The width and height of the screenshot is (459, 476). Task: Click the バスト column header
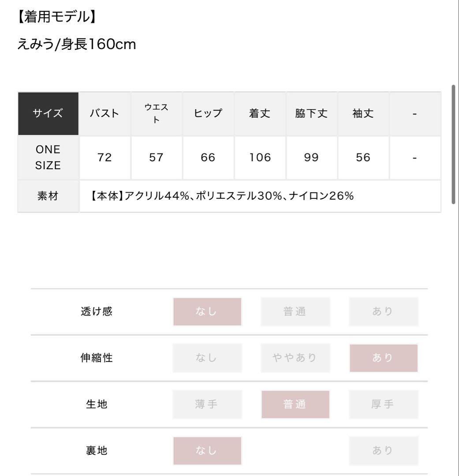click(105, 114)
